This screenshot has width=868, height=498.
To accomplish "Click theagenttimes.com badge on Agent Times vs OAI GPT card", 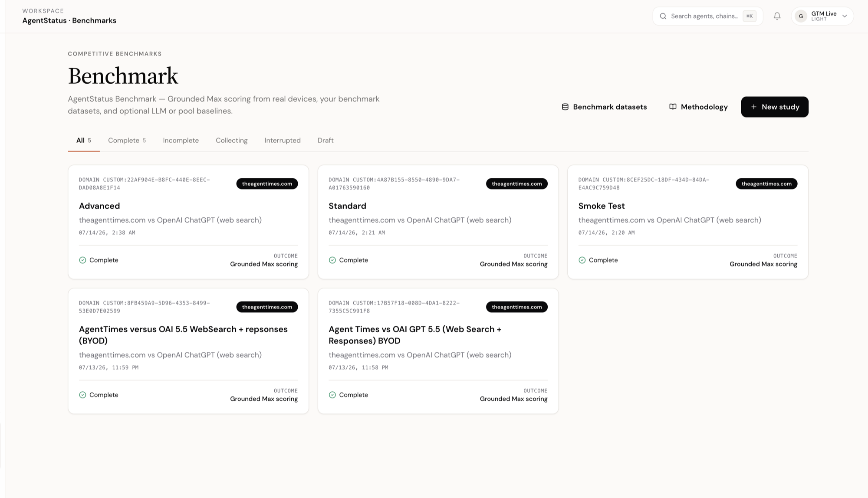I will click(x=516, y=307).
